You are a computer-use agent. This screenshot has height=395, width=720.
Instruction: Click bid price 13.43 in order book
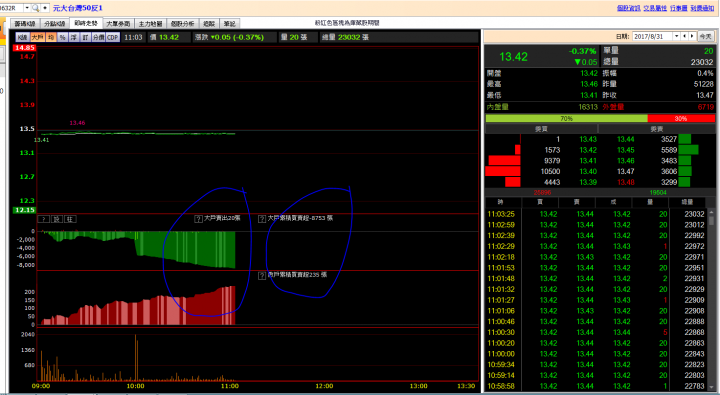[x=588, y=139]
